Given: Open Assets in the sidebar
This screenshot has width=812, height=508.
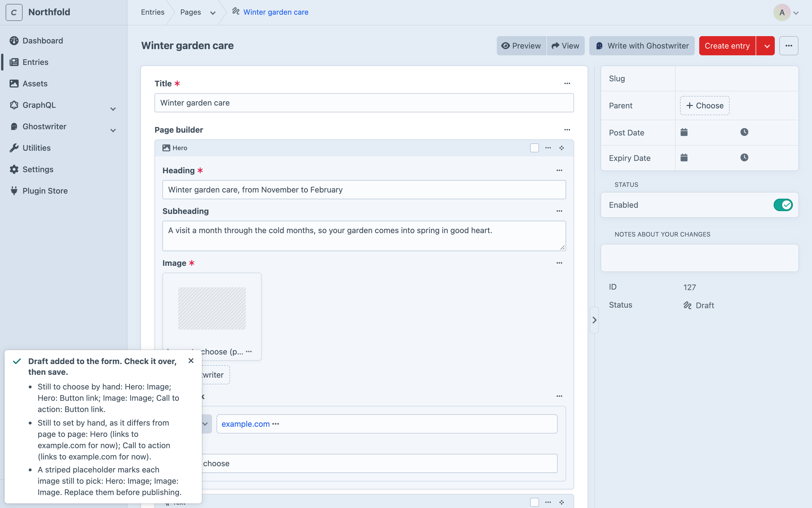Looking at the screenshot, I should (x=35, y=84).
